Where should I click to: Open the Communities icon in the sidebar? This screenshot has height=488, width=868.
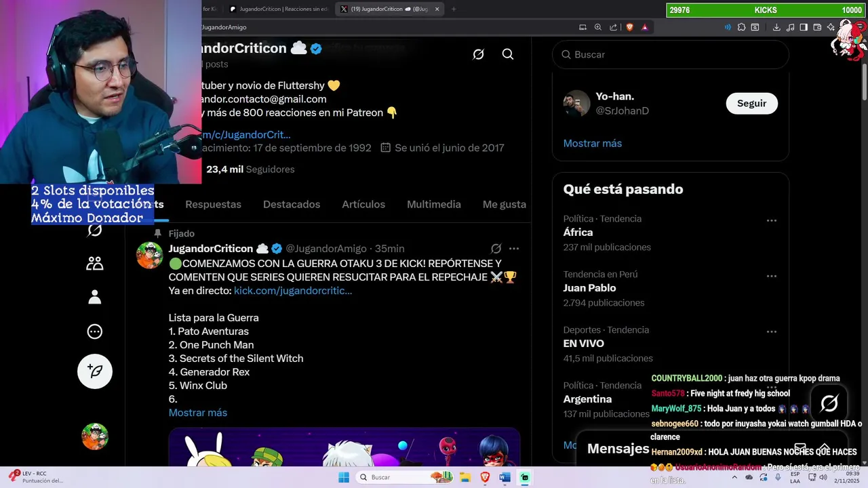(95, 264)
